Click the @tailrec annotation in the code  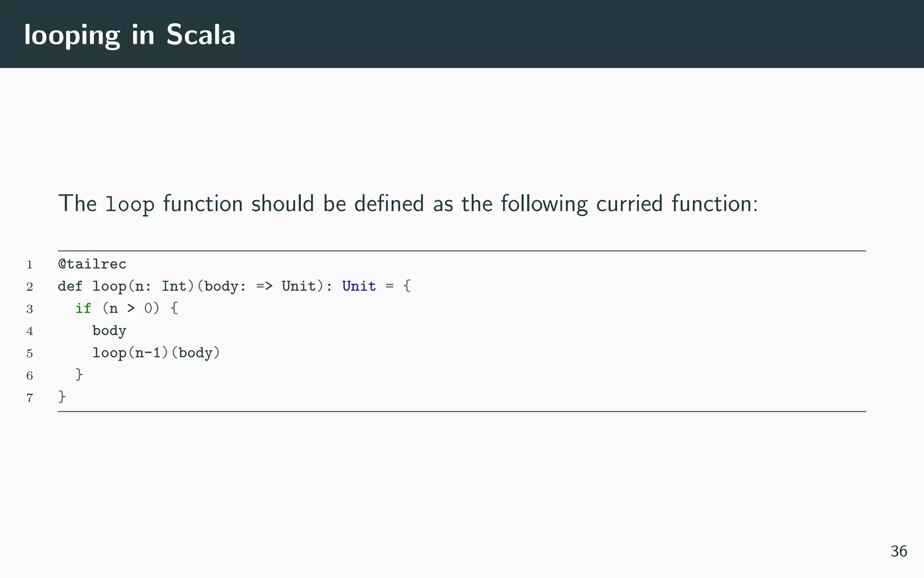pos(92,264)
